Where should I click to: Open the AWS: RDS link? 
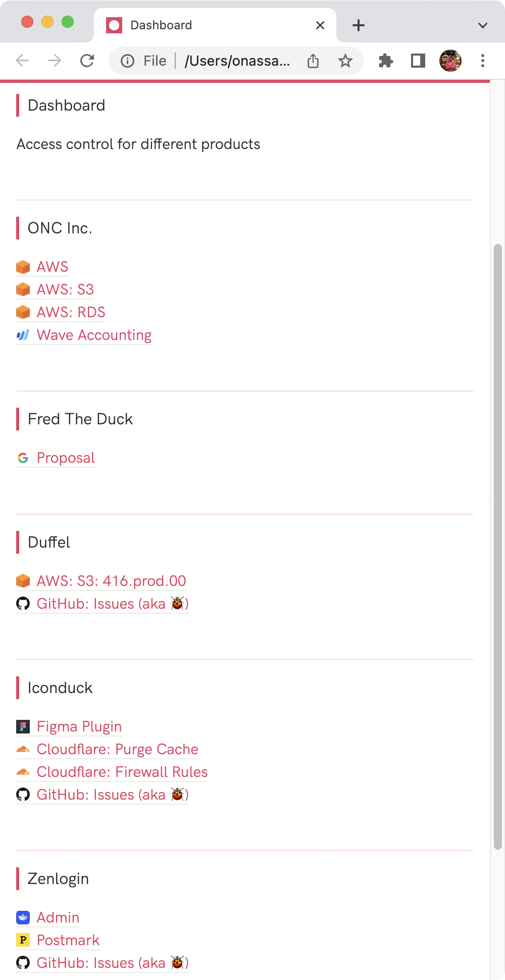71,313
